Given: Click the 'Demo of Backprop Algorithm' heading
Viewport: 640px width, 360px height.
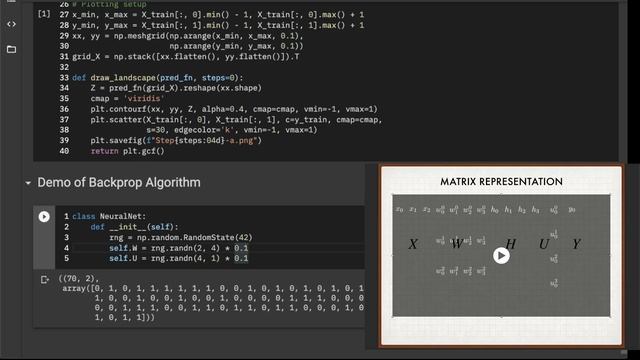Looking at the screenshot, I should tap(119, 182).
